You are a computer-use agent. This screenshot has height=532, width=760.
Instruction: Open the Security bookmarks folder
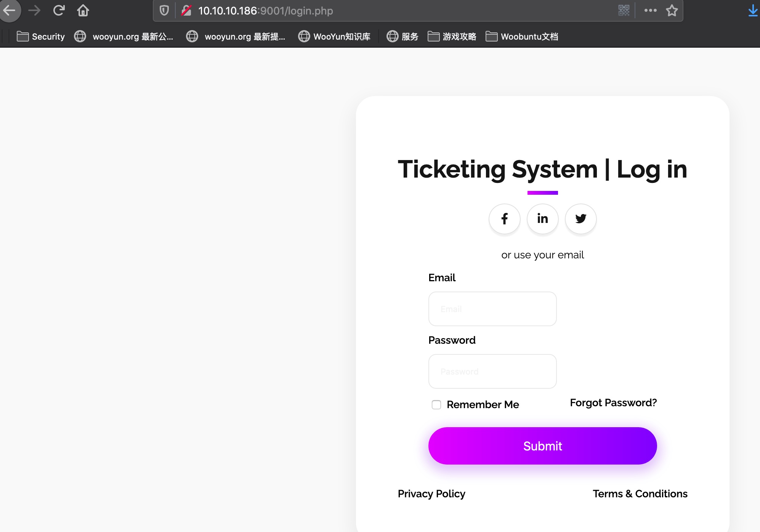pyautogui.click(x=41, y=37)
